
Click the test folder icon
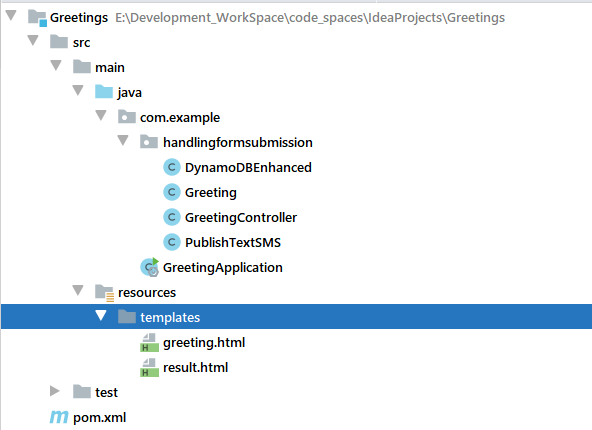(x=82, y=391)
